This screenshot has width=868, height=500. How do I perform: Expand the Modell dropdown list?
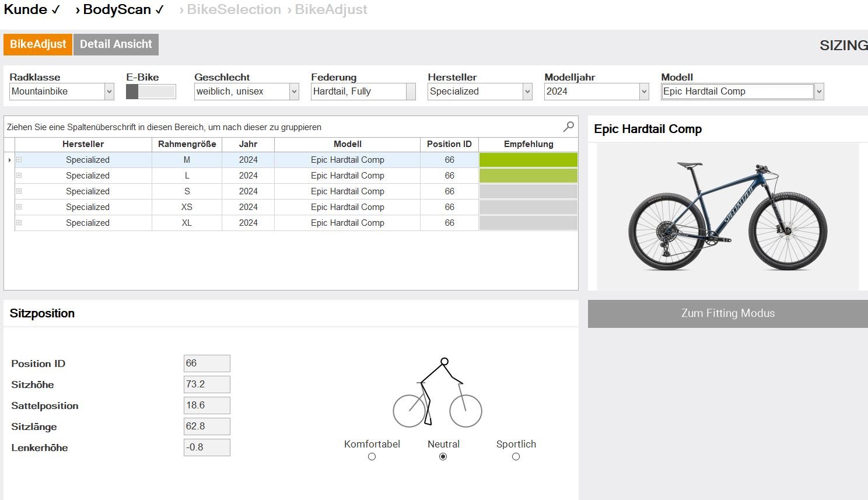click(819, 92)
